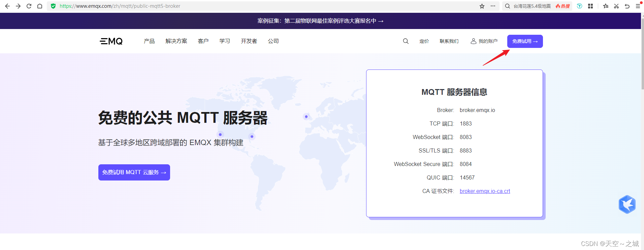
Task: Open the blue bird chat widget
Action: pyautogui.click(x=627, y=204)
